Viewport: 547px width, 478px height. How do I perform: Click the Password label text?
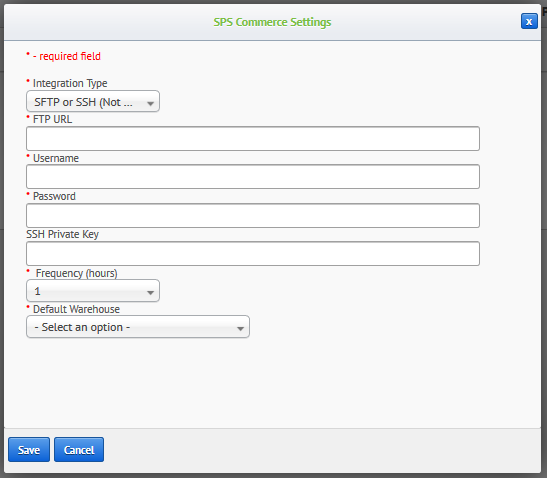(x=54, y=196)
